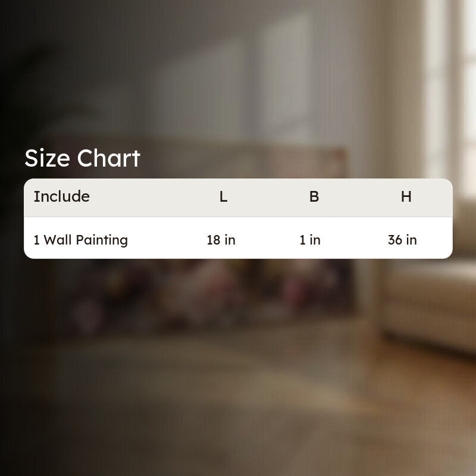The image size is (476, 476).
Task: Click the 1 in breadth value
Action: point(310,240)
